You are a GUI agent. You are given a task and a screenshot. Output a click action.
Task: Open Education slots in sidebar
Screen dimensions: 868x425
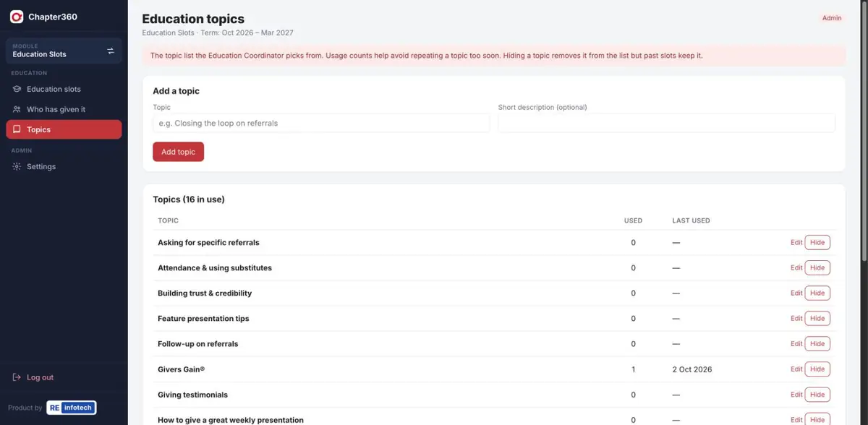(64, 89)
